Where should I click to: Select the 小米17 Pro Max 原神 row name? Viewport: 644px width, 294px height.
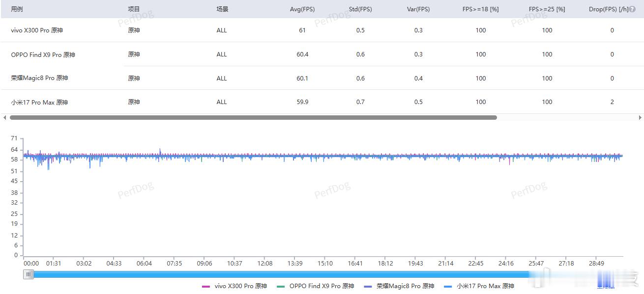[x=39, y=102]
